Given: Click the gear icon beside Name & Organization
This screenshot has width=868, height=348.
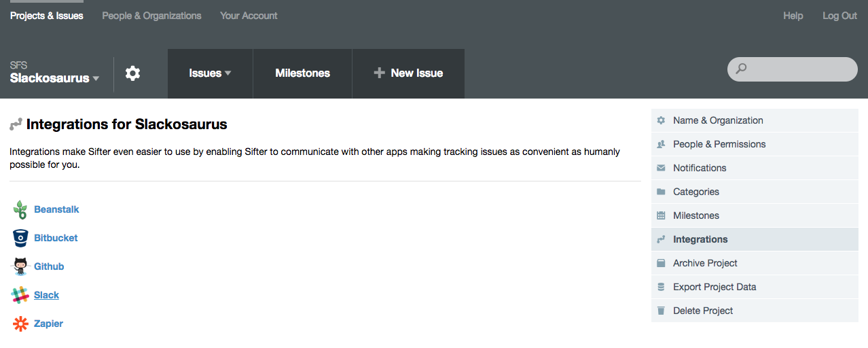Looking at the screenshot, I should tap(661, 120).
